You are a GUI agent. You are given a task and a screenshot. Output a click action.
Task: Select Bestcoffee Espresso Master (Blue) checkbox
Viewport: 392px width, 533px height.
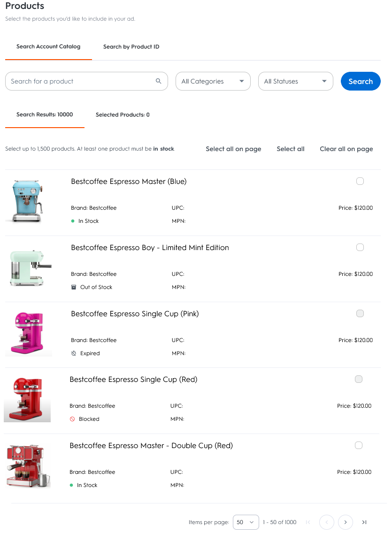point(360,181)
